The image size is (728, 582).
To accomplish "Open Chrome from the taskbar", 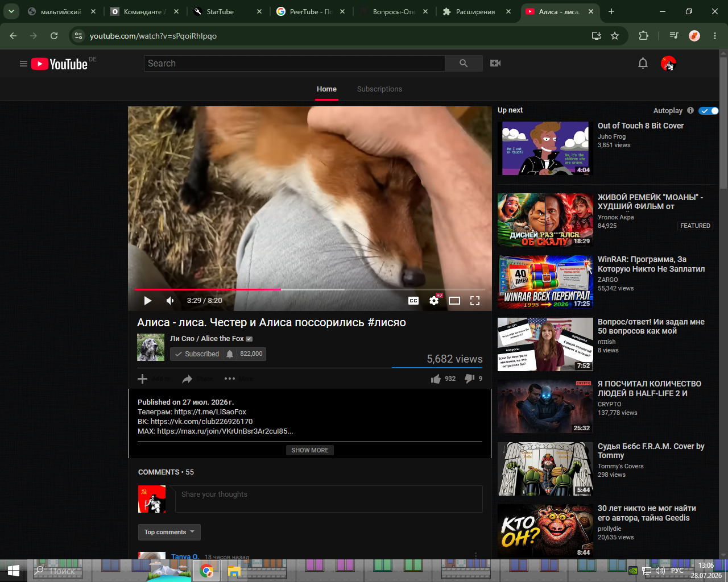I will (206, 571).
